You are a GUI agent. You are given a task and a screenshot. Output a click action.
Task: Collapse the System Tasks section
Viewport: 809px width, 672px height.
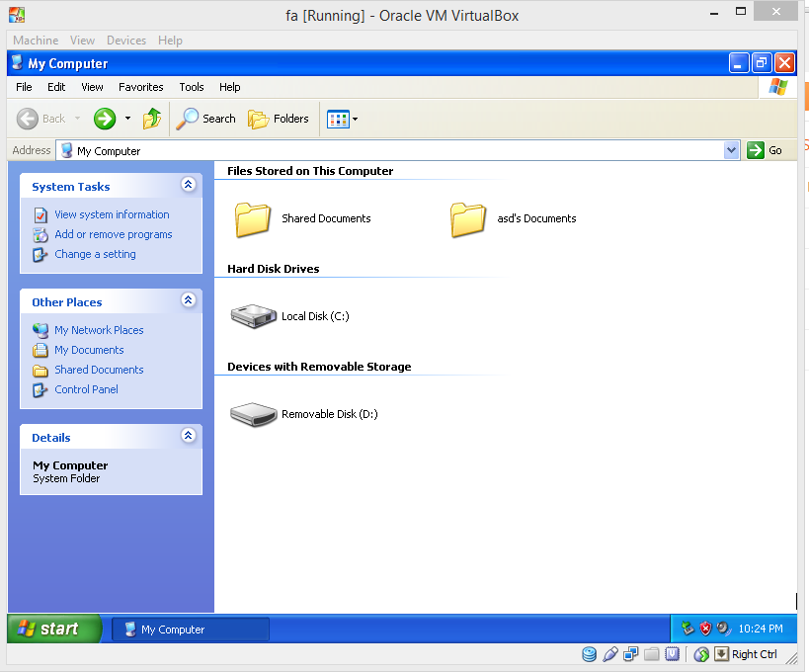(188, 184)
